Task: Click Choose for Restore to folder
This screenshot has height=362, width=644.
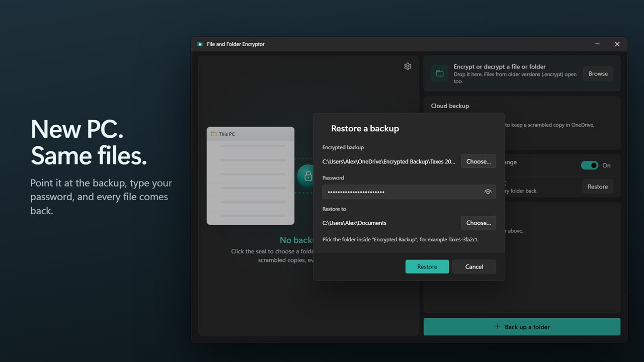Action: pos(478,223)
